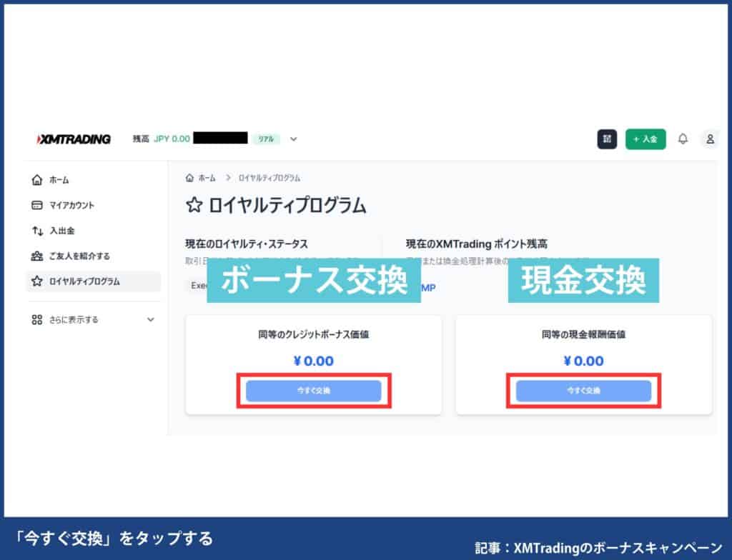Click the home icon in sidebar
This screenshot has height=560, width=732.
[x=37, y=180]
